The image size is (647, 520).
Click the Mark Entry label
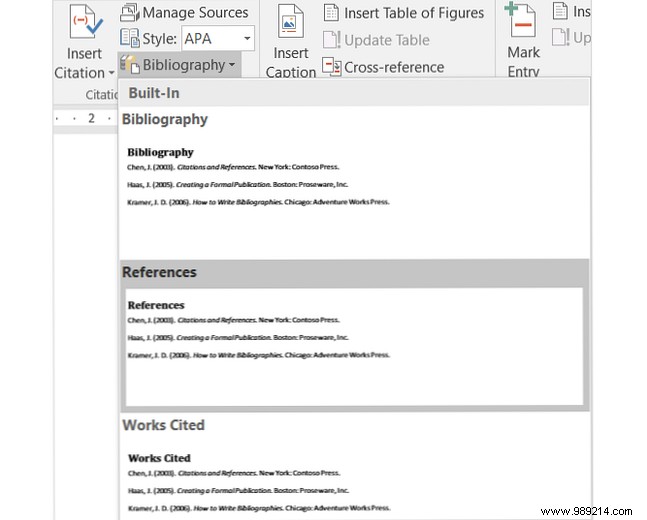tap(523, 61)
